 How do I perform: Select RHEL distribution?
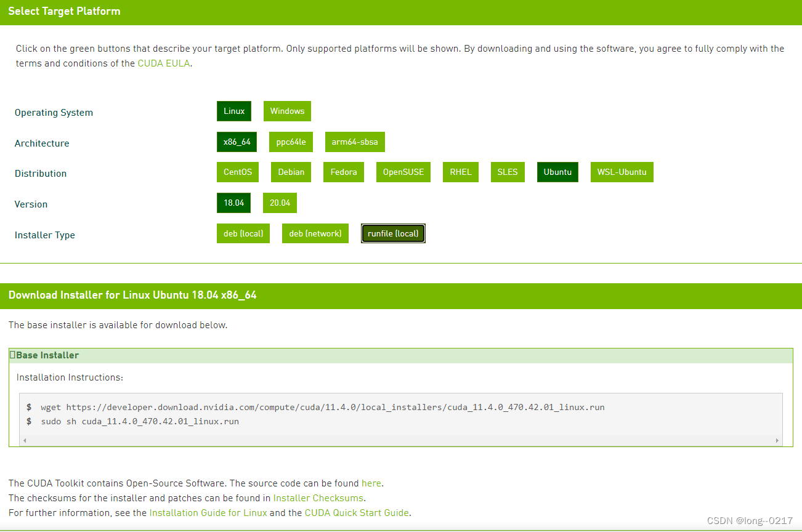coord(460,172)
